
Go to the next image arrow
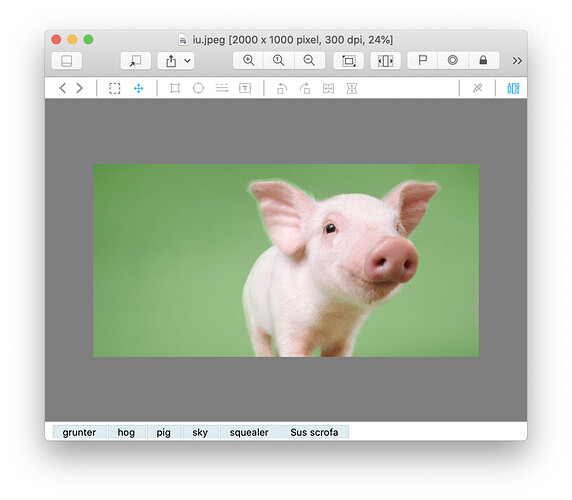(x=80, y=88)
